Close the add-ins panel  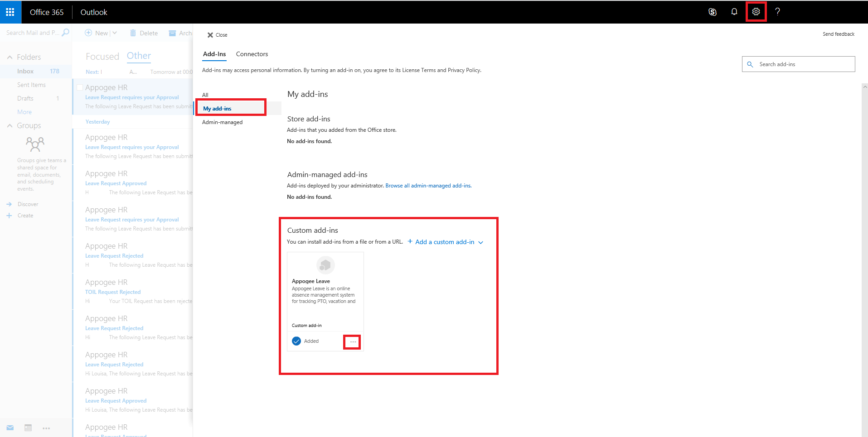[x=217, y=35]
